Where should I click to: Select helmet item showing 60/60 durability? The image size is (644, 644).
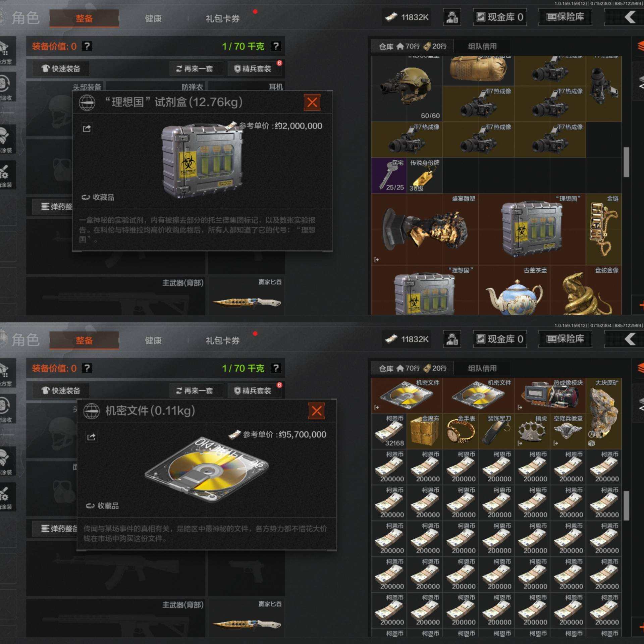coord(407,89)
